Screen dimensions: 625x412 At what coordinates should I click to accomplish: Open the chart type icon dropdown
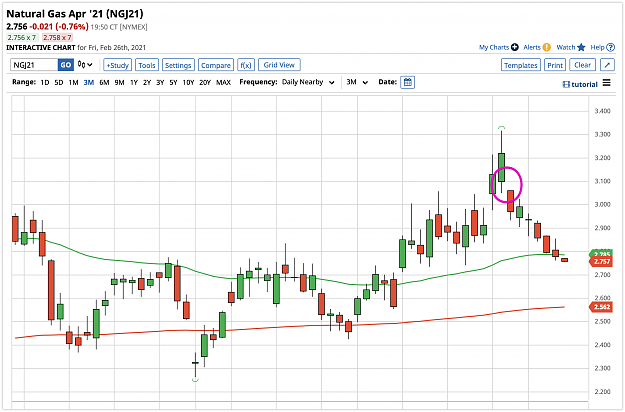tap(85, 65)
